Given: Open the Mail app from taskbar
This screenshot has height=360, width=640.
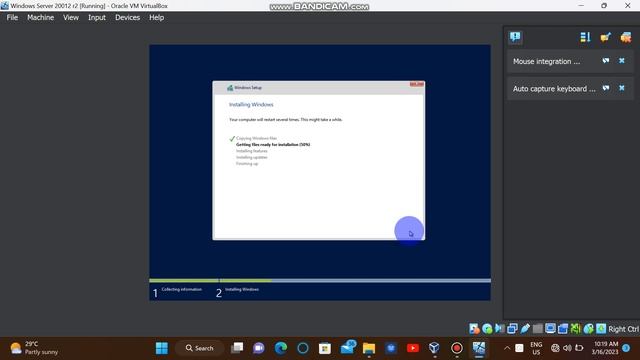Looking at the screenshot, I should point(347,348).
